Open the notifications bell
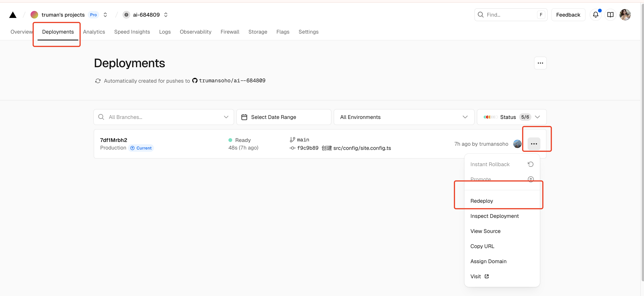 pyautogui.click(x=596, y=15)
